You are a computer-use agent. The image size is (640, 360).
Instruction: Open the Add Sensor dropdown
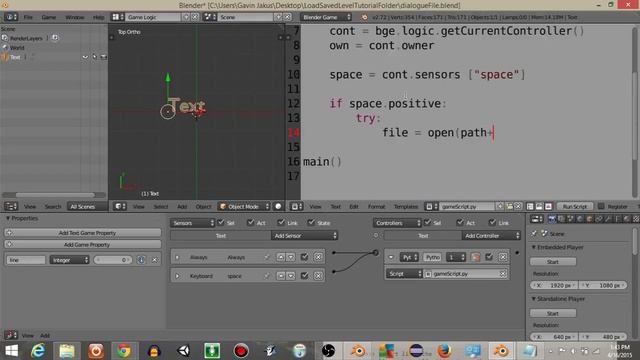[304, 236]
